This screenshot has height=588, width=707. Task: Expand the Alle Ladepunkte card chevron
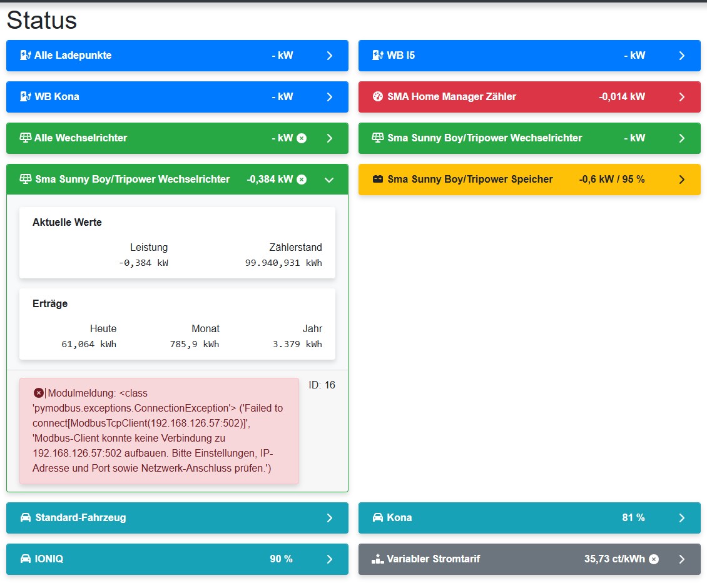pyautogui.click(x=330, y=56)
